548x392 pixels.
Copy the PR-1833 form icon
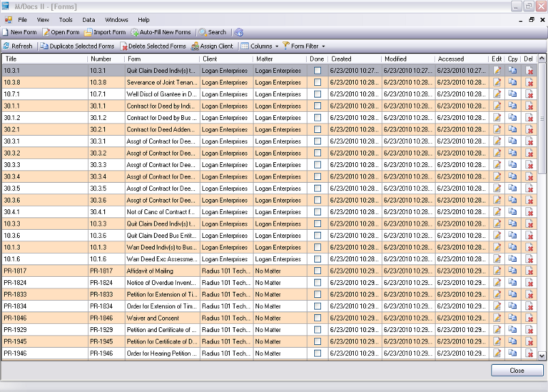tap(513, 294)
